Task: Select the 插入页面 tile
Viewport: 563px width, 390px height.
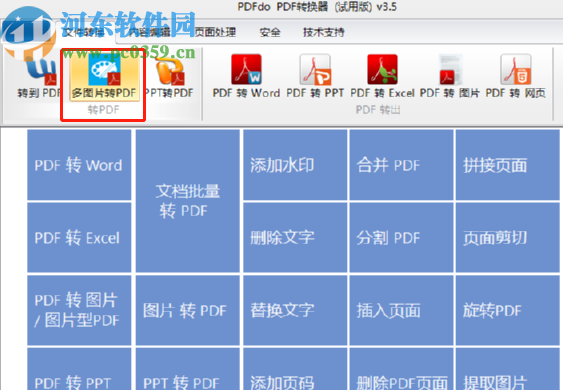Action: click(x=401, y=310)
